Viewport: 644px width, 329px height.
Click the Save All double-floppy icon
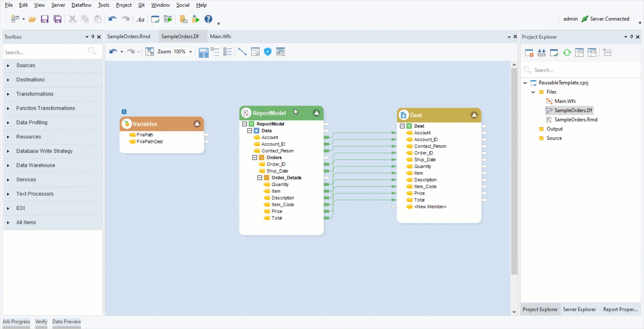tap(58, 19)
